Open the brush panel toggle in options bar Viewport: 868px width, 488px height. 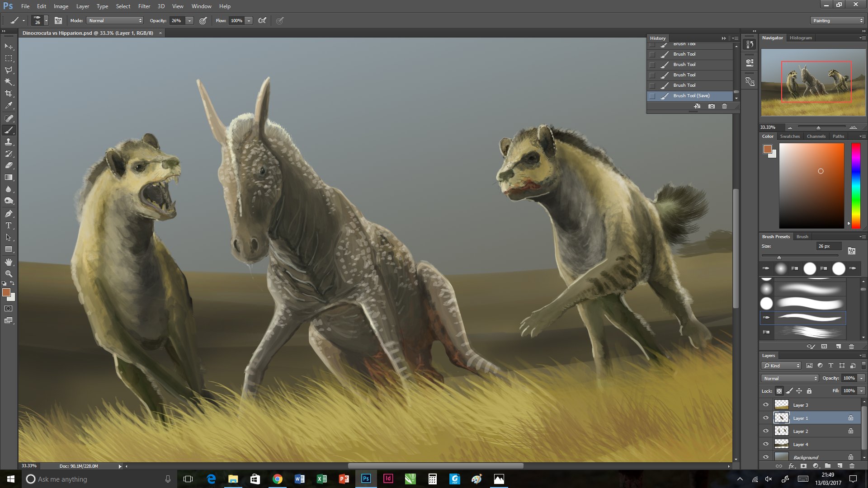click(x=58, y=21)
